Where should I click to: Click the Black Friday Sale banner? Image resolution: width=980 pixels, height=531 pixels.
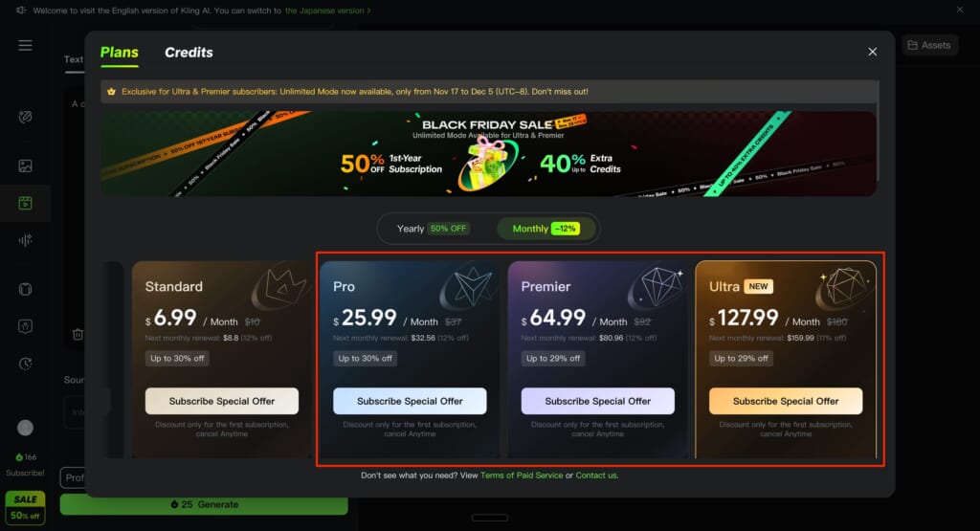coord(488,154)
